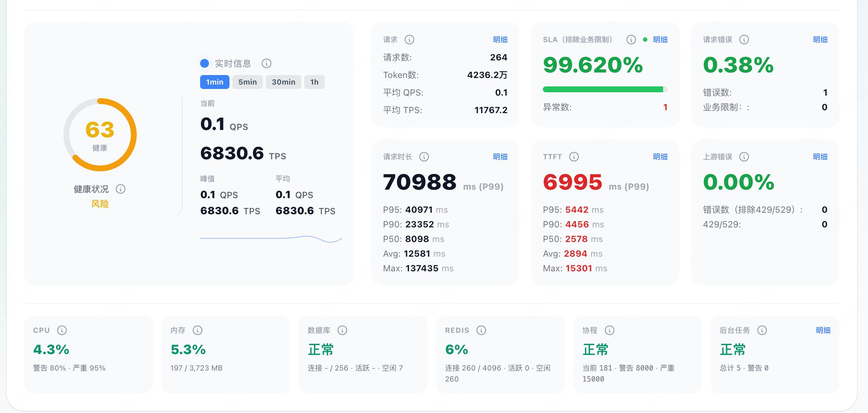
Task: Open 明细 link in 请求 card
Action: click(500, 40)
